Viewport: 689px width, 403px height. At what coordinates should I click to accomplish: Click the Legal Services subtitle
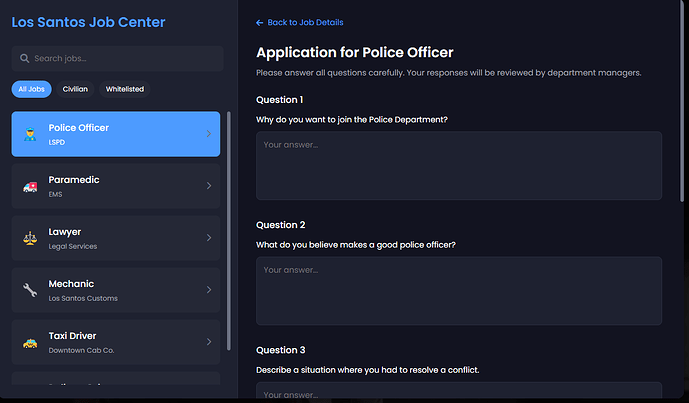pos(73,247)
